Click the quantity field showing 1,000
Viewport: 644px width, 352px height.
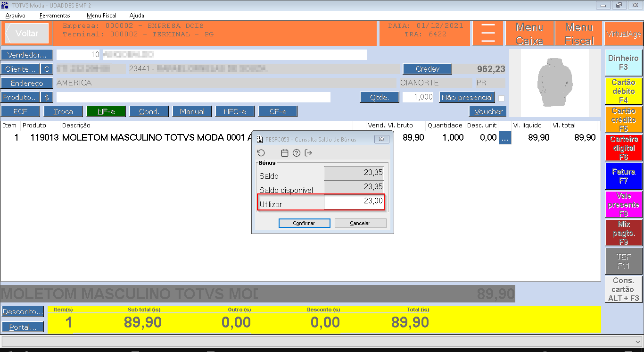click(x=418, y=97)
